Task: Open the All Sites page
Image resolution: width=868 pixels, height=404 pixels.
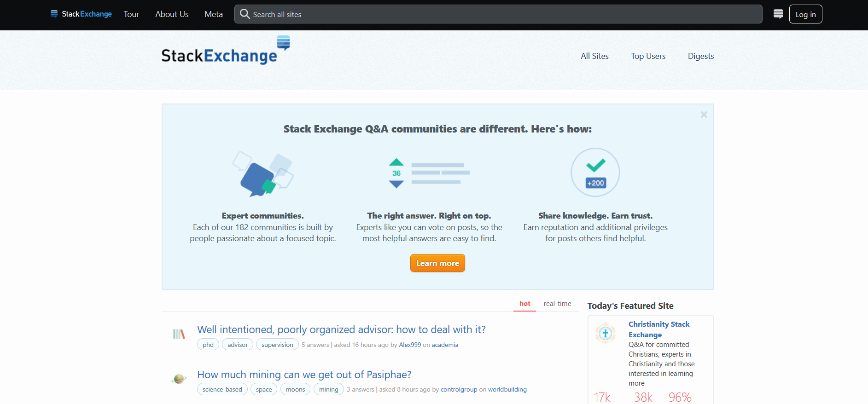Action: (594, 56)
